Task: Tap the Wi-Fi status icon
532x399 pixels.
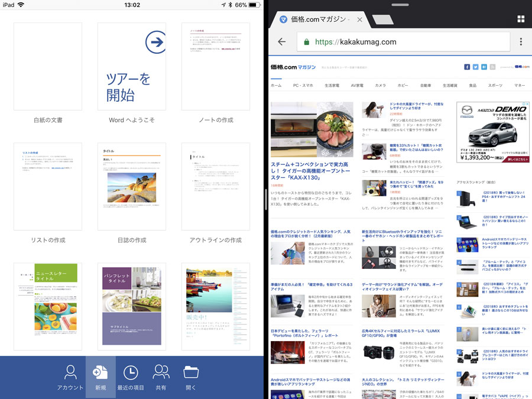Action: 21,5
